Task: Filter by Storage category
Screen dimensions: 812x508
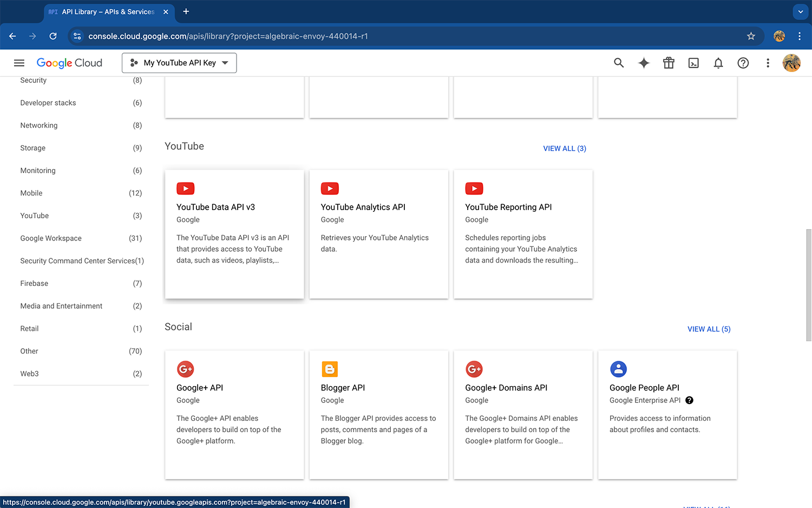Action: point(81,148)
